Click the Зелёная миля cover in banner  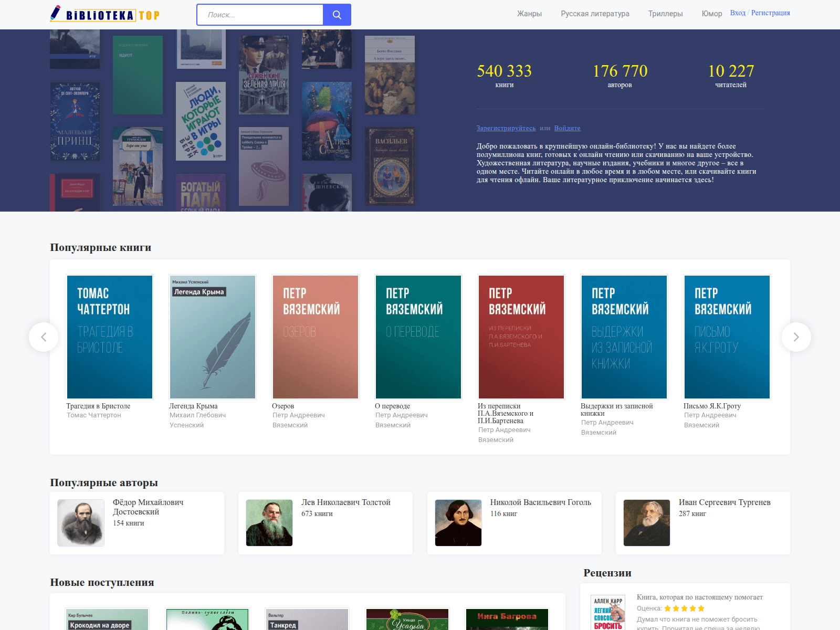click(264, 75)
